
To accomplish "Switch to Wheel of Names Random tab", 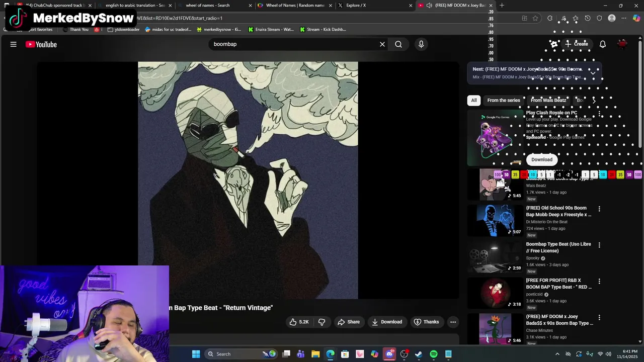I will tap(295, 5).
